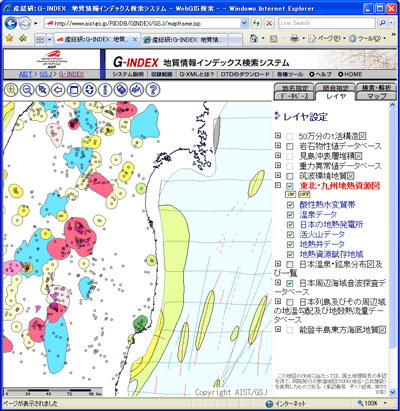Viewport: 400px width, 411px height.
Task: Uncheck the 地熱資源賦存地域 checkbox
Action: click(290, 254)
